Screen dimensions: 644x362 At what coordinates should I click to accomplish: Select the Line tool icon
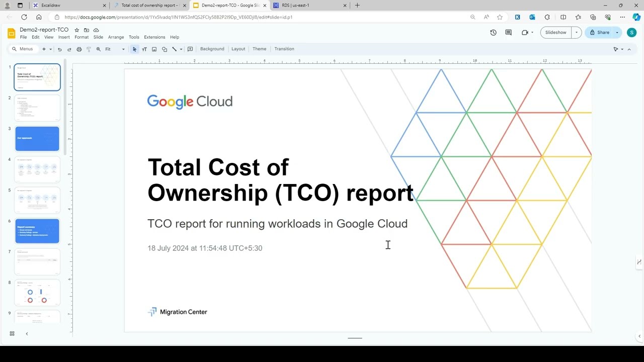[174, 49]
